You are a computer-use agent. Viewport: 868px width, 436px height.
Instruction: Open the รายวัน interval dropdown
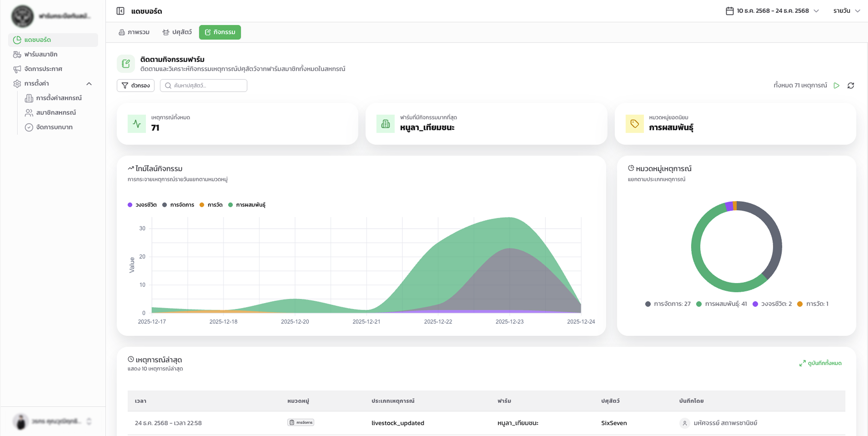pyautogui.click(x=846, y=11)
